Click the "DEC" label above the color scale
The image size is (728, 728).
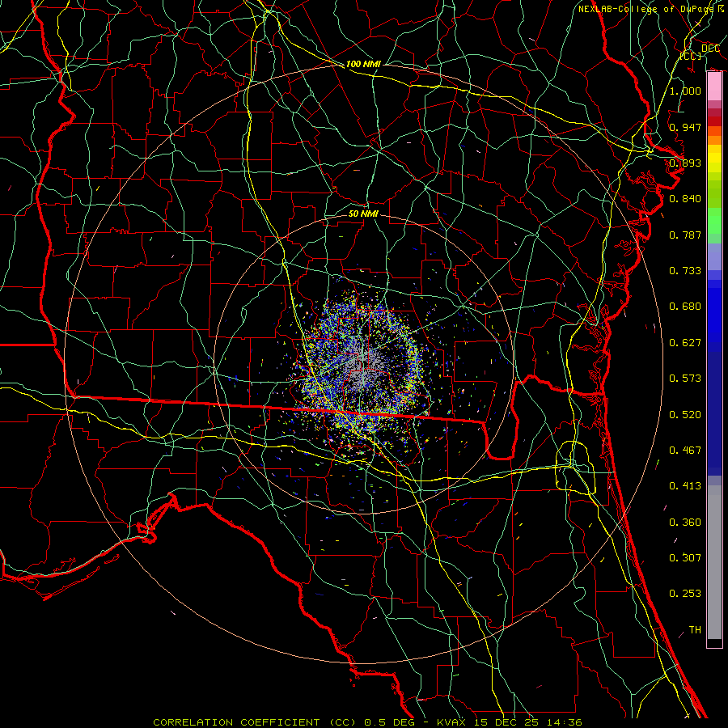pyautogui.click(x=710, y=48)
